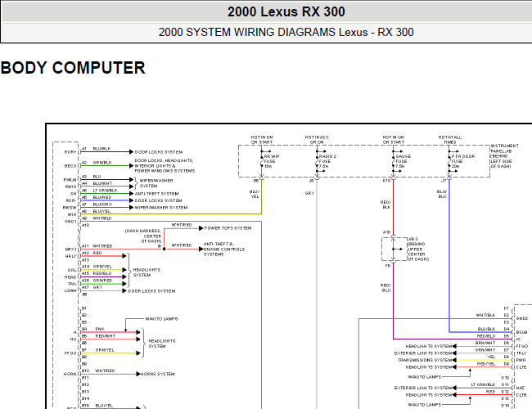Select the 'TAIL' pin label

(72, 284)
